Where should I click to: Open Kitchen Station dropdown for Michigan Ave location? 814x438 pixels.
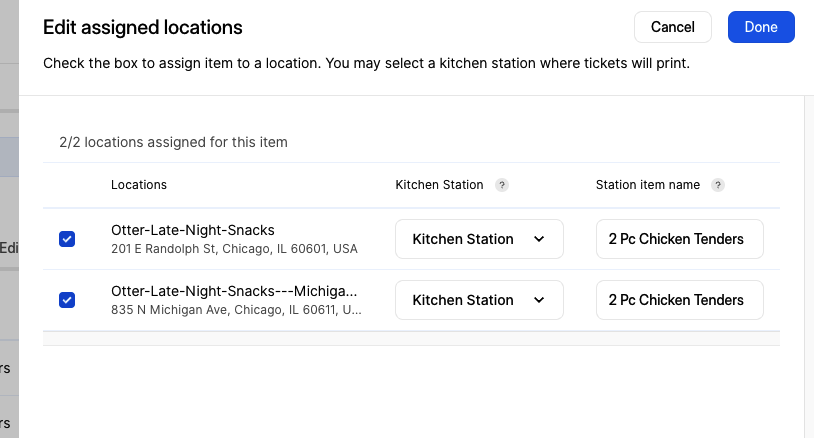click(x=479, y=300)
